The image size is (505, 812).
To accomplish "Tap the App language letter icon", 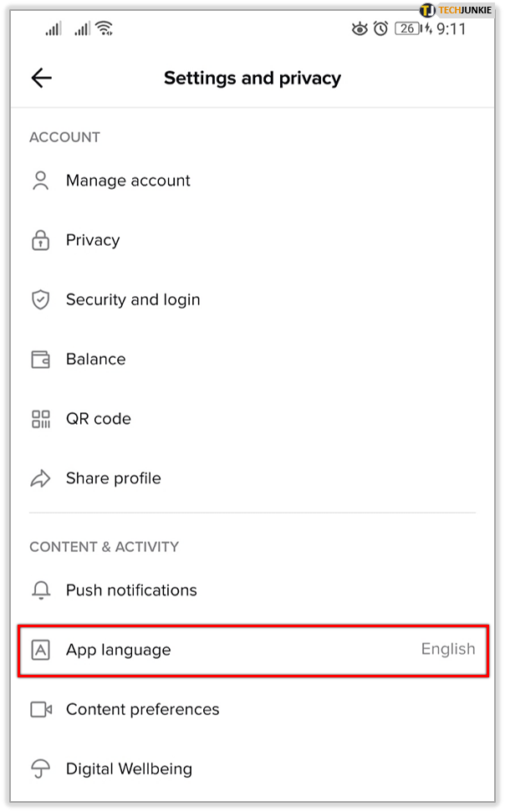I will 40,650.
